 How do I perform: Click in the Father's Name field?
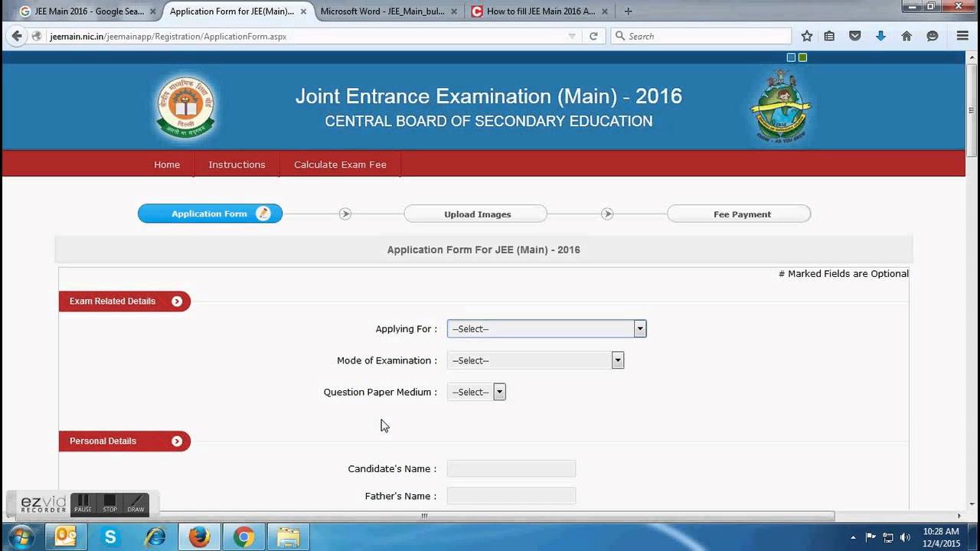[x=511, y=496]
